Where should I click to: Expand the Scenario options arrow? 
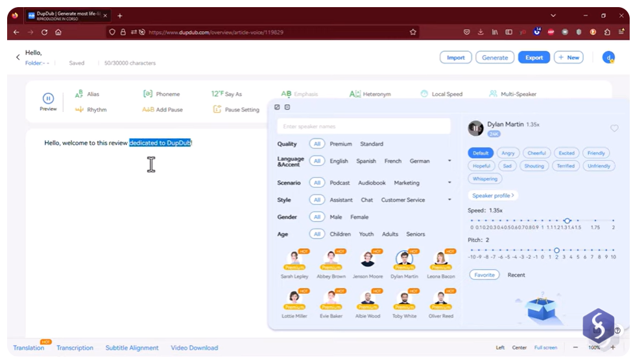449,183
